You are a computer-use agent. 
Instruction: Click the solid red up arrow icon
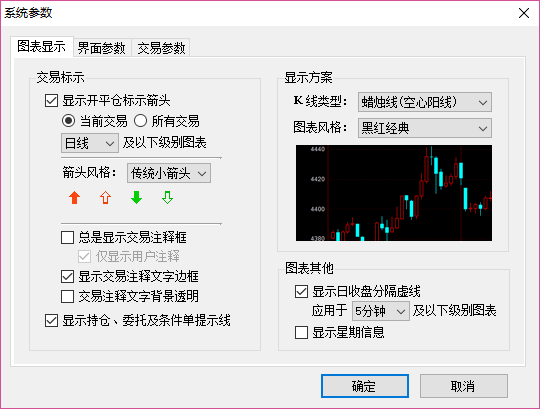click(74, 198)
